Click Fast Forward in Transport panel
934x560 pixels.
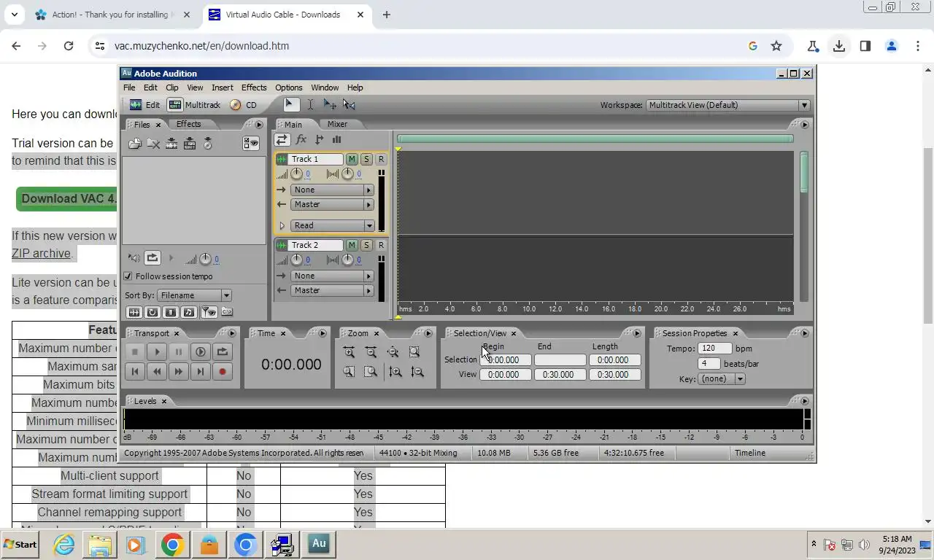pos(179,371)
